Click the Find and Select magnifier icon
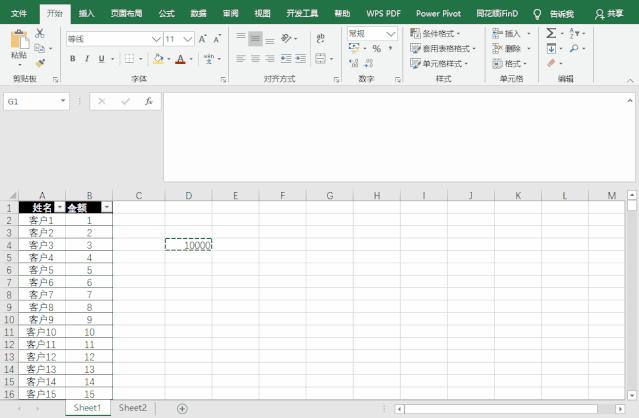This screenshot has width=639, height=418. coord(574,48)
